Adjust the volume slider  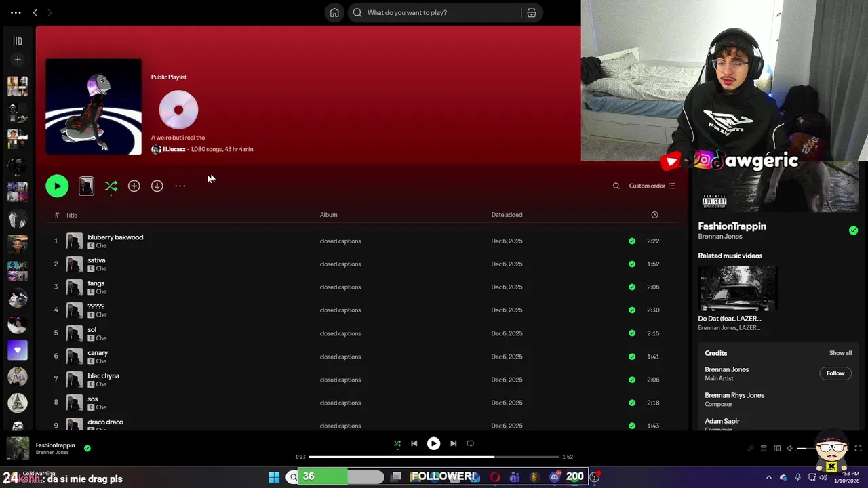coord(821,449)
